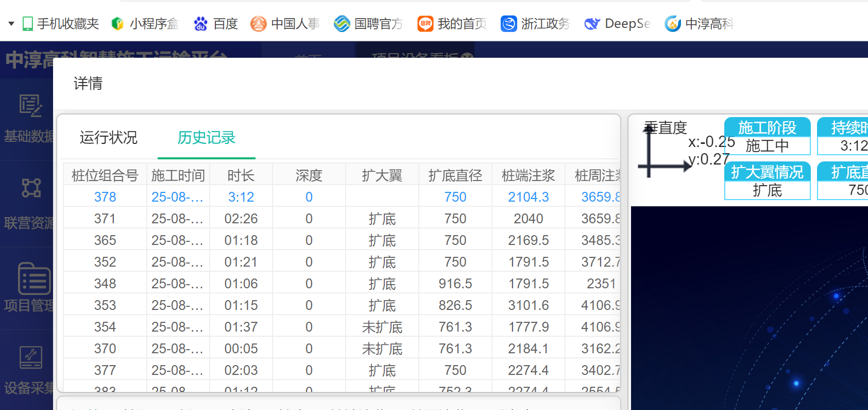Open the 百度 paw bookmark

[x=200, y=24]
